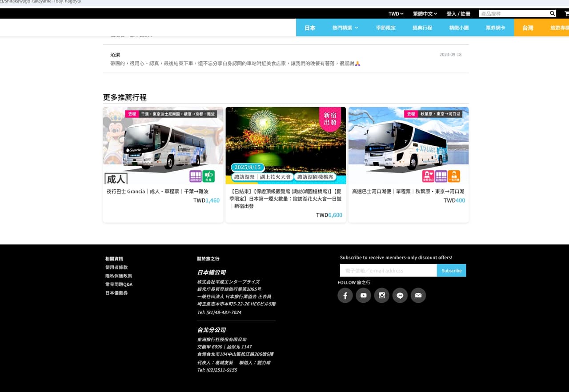Open the 諏訪湖 fireworks tour thumbnail

[x=286, y=145]
